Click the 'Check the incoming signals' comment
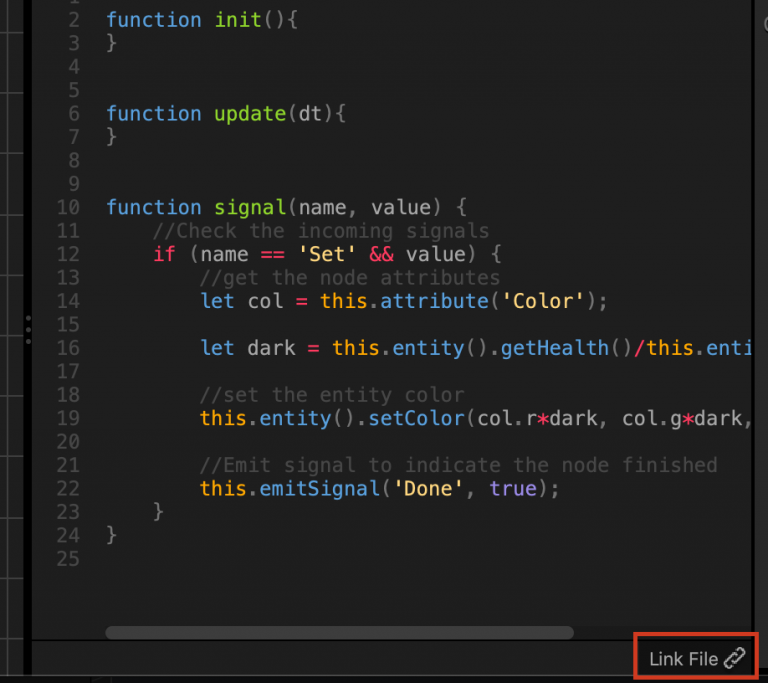768x683 pixels. point(321,231)
